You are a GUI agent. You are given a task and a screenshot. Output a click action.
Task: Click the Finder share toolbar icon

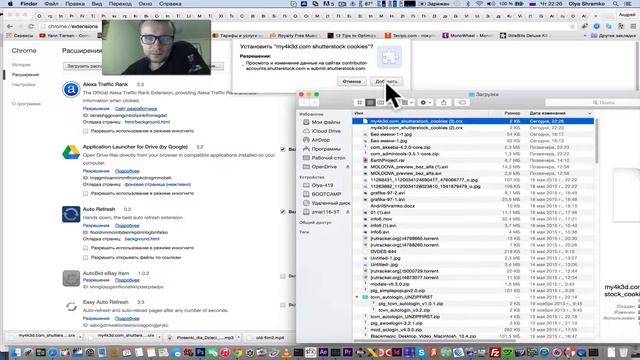pos(444,102)
